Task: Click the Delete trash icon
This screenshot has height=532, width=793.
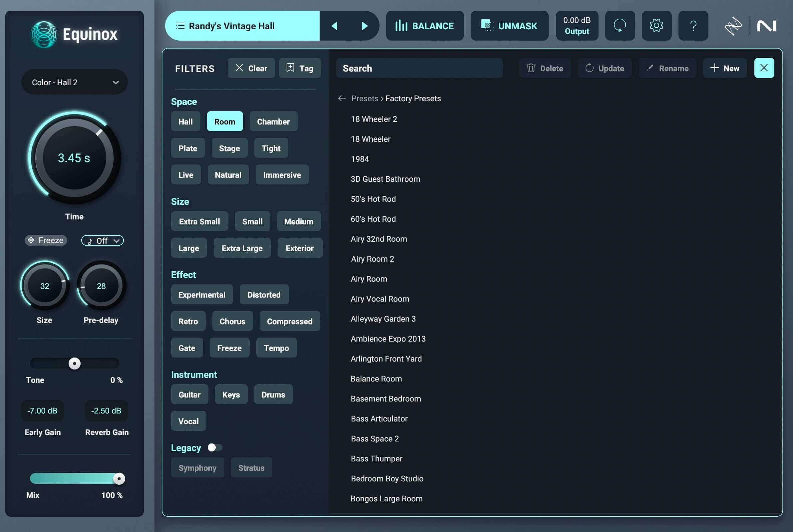Action: point(531,68)
